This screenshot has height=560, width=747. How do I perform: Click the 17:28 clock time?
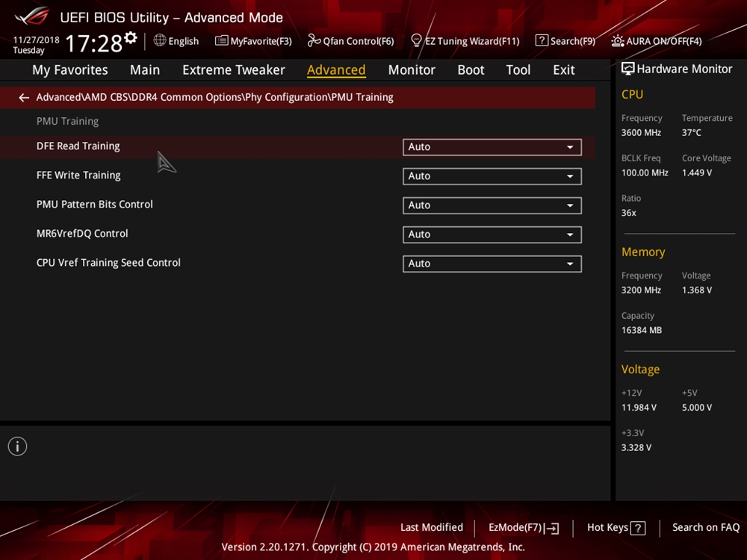94,43
